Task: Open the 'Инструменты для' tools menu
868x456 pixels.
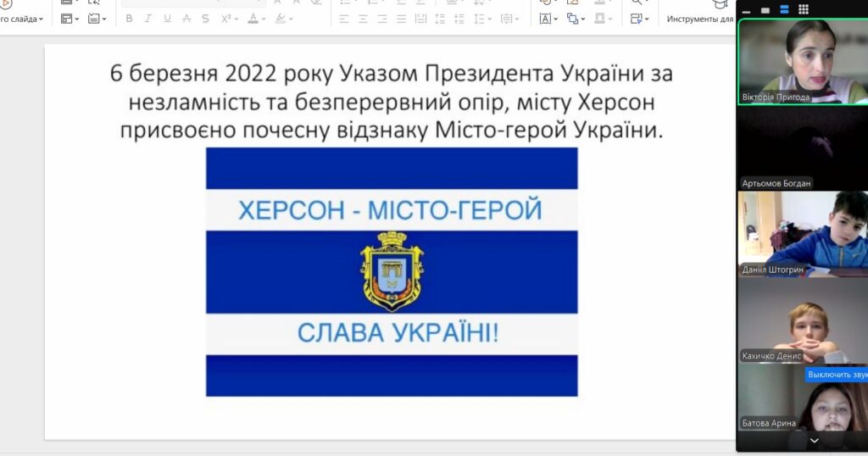Action: tap(700, 19)
